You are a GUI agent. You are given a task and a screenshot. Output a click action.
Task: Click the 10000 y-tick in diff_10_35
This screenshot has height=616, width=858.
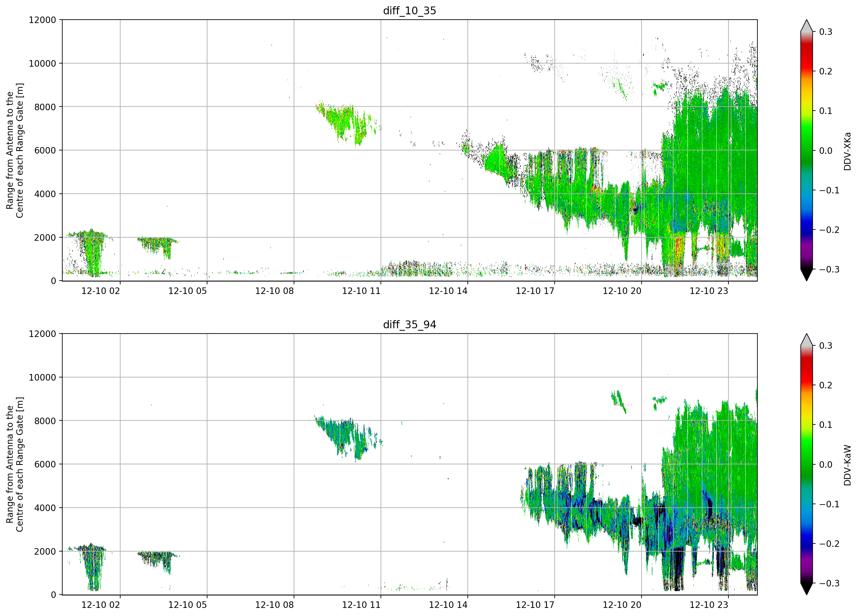[42, 63]
